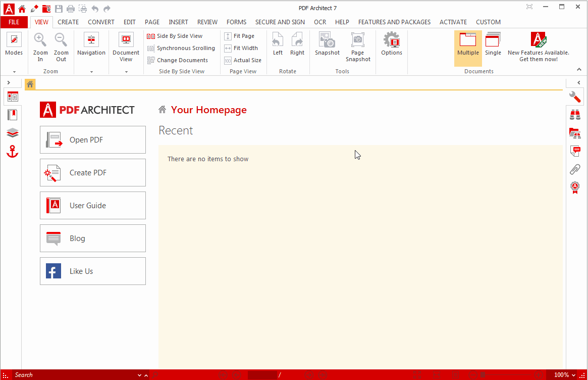Screen dimensions: 588x380
Task: Expand the left sidebar panel
Action: pyautogui.click(x=9, y=82)
